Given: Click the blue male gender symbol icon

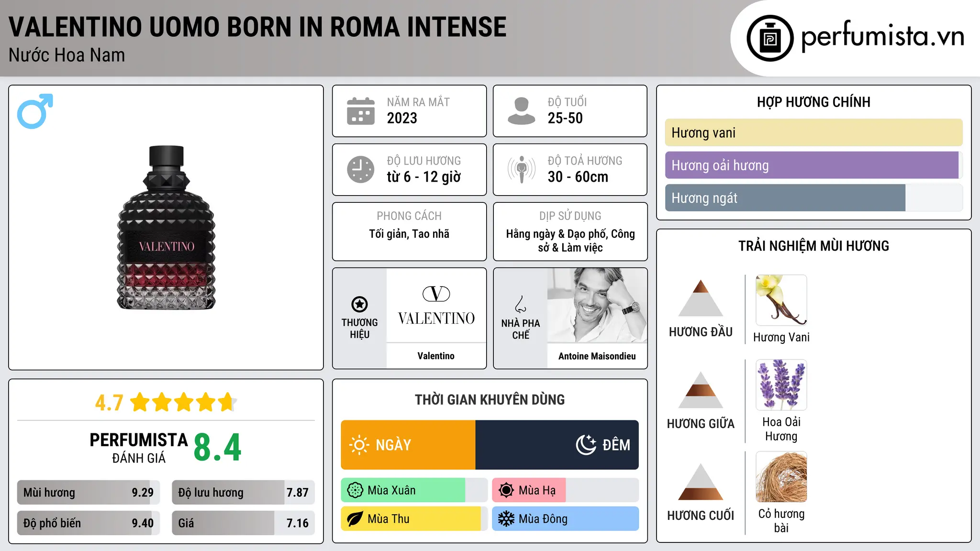Looking at the screenshot, I should [35, 111].
